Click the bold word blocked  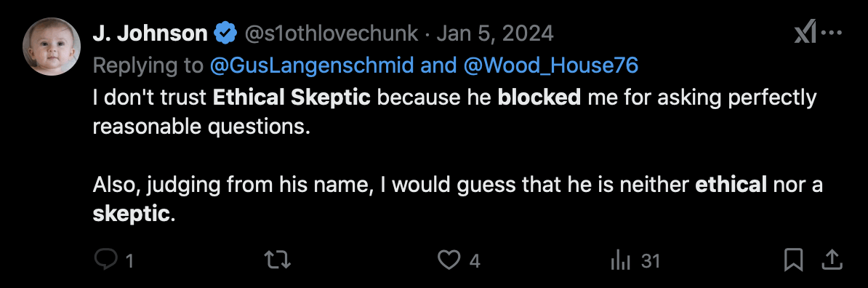(539, 97)
